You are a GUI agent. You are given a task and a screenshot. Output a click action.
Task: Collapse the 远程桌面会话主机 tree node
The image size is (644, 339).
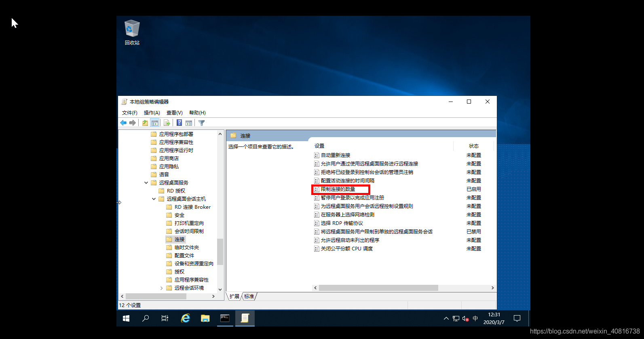click(154, 199)
